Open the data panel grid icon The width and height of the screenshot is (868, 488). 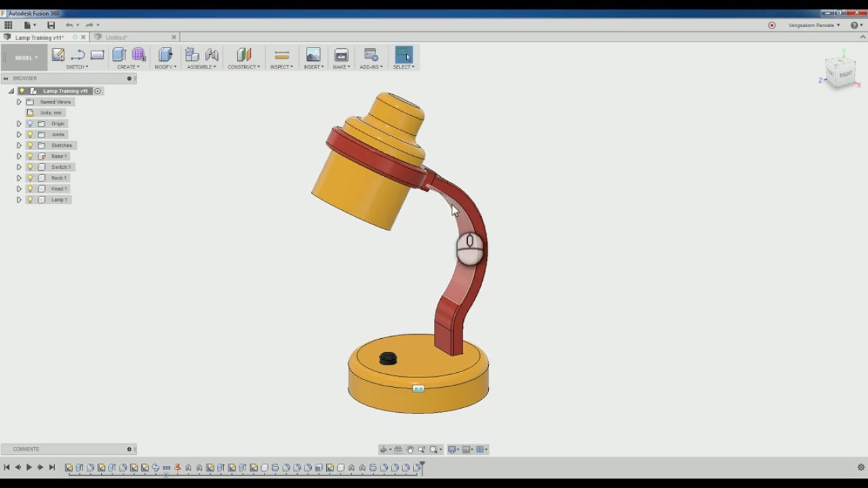(x=8, y=25)
